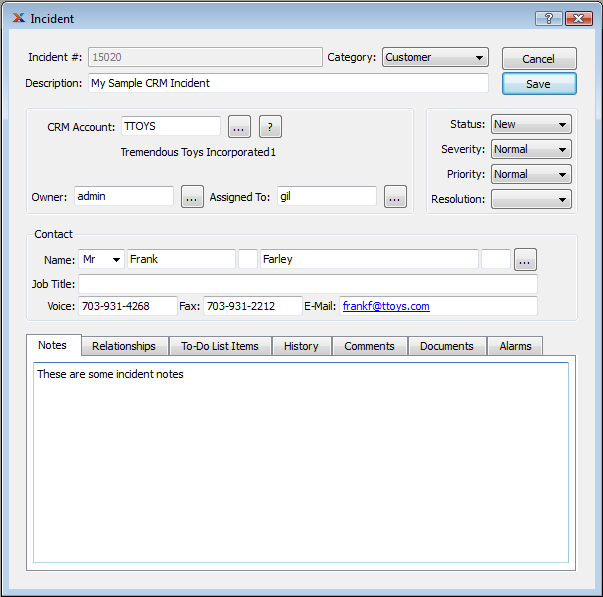603x597 pixels.
Task: Switch to the Relationships tab
Action: (124, 346)
